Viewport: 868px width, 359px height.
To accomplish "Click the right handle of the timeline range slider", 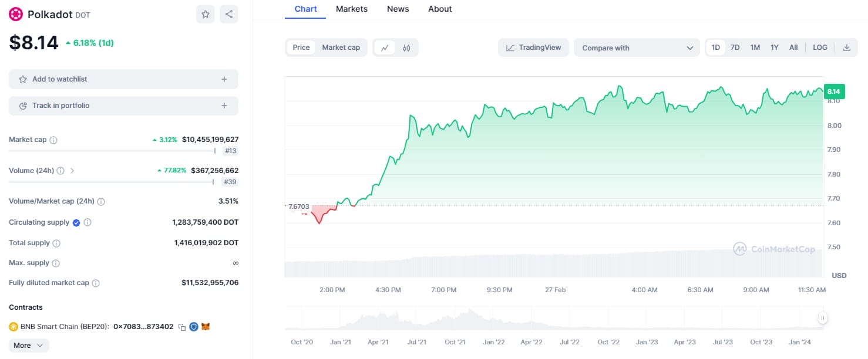I will pos(823,318).
